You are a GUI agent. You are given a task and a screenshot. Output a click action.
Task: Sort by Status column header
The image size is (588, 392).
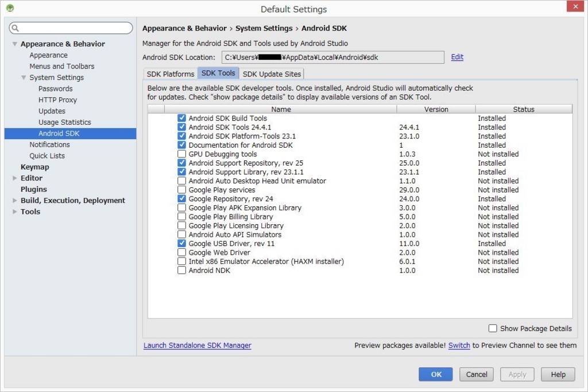[x=524, y=109]
